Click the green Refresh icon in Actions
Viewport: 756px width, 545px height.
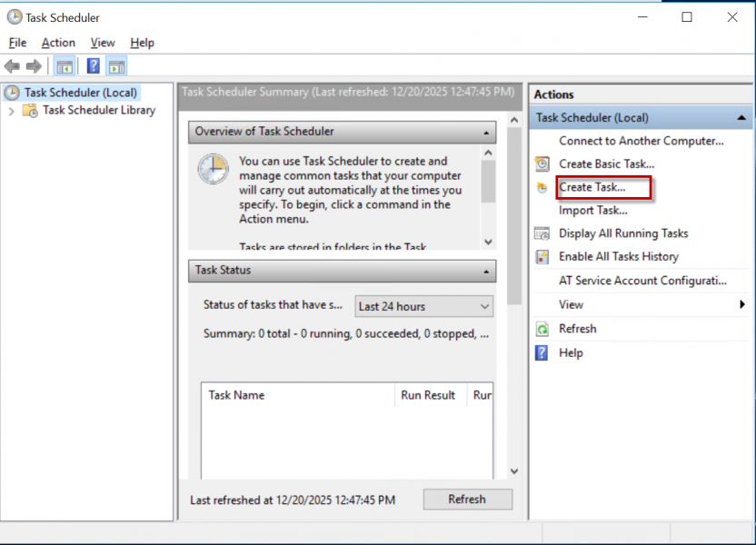coord(542,329)
